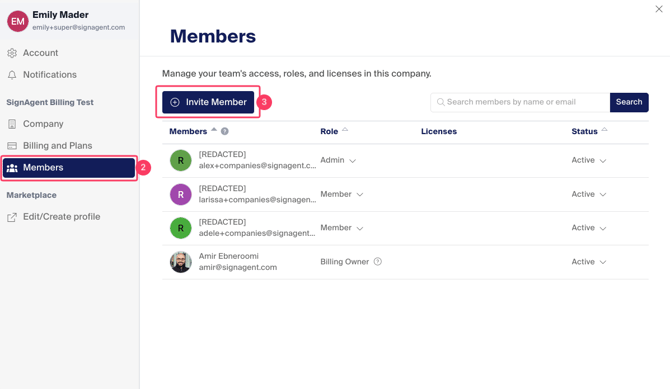The image size is (670, 389).
Task: Open Admin role dropdown for alex
Action: coord(338,160)
